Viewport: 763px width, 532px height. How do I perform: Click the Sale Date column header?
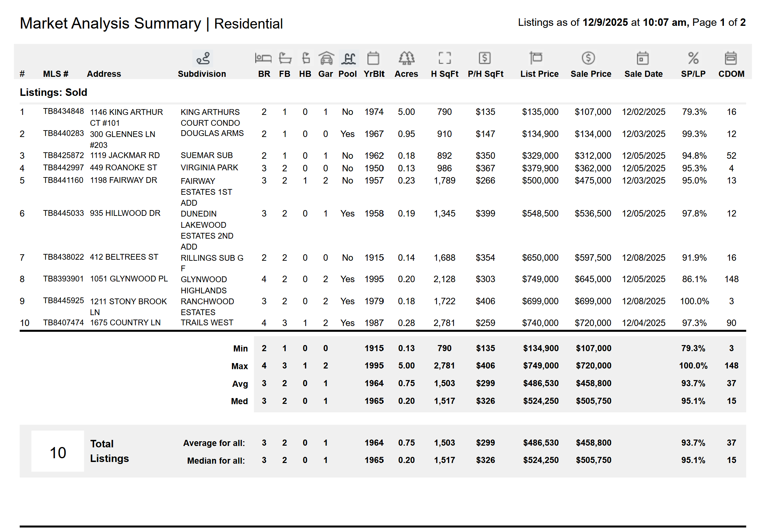pyautogui.click(x=643, y=74)
